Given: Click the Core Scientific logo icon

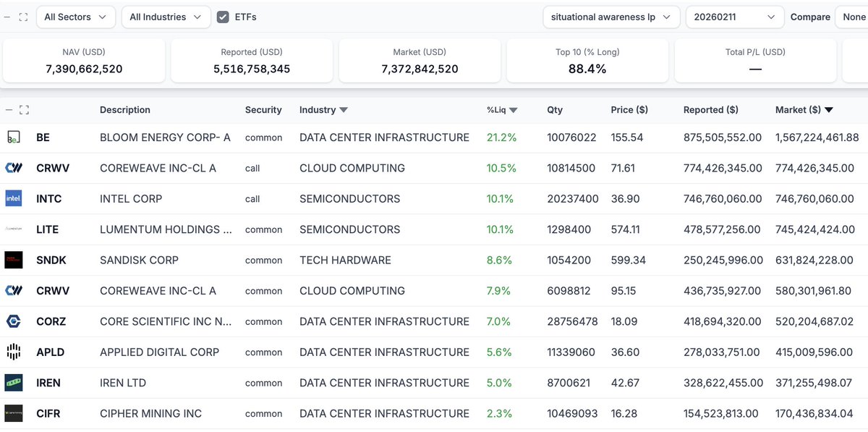Looking at the screenshot, I should 13,321.
